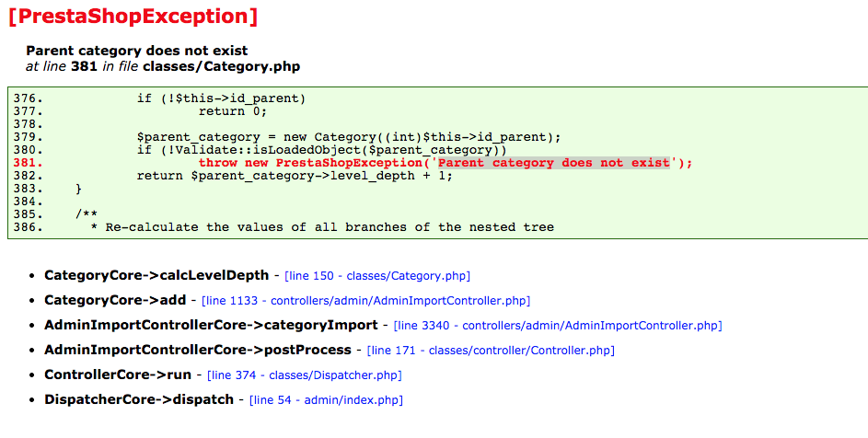This screenshot has height=438, width=868.
Task: Click the DispatcherCore->dispatch trace entry
Action: pos(139,399)
